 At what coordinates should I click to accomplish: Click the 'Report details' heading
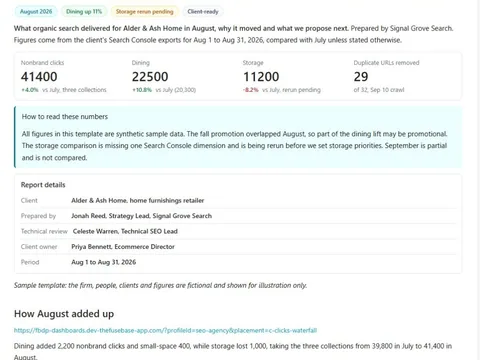43,185
